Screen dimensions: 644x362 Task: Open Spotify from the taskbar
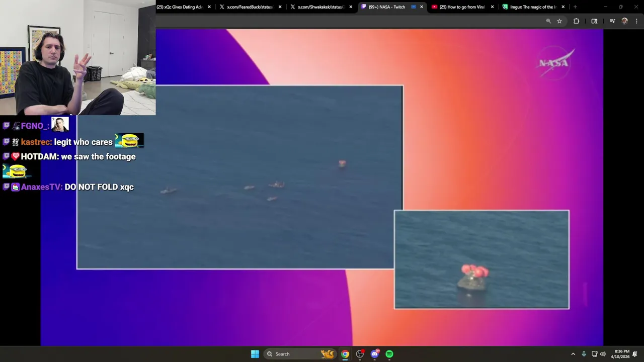pyautogui.click(x=389, y=354)
